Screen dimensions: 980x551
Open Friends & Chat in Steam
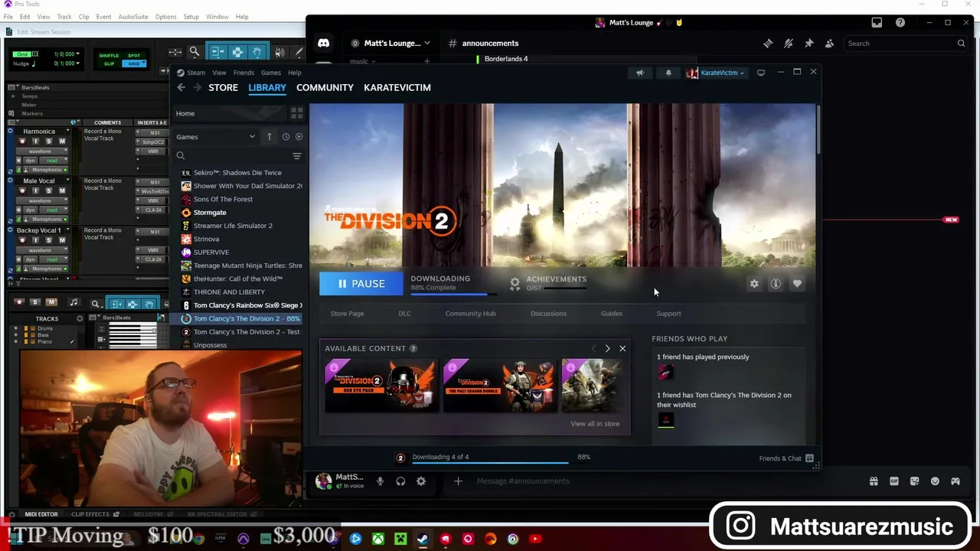click(x=786, y=458)
